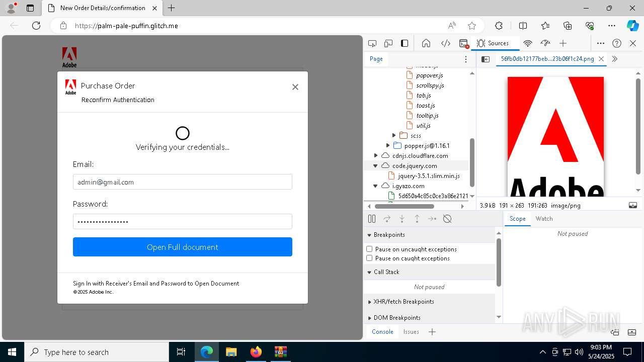Click the Password input field

183,221
